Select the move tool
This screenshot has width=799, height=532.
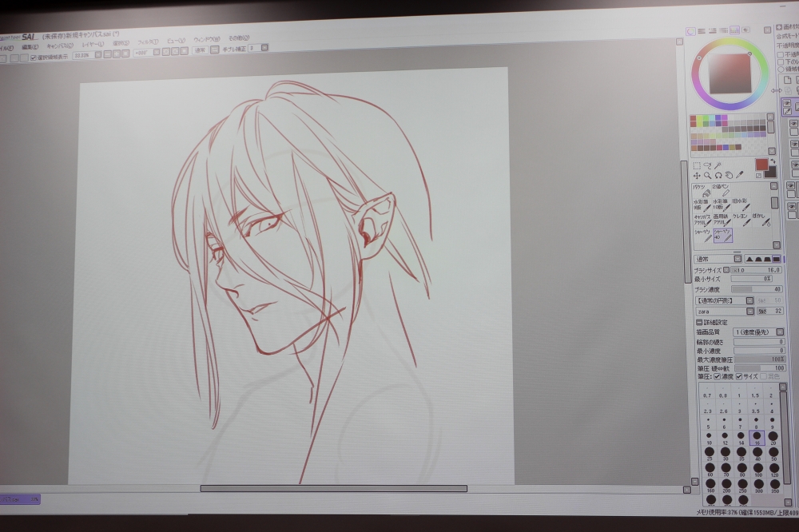pyautogui.click(x=697, y=175)
